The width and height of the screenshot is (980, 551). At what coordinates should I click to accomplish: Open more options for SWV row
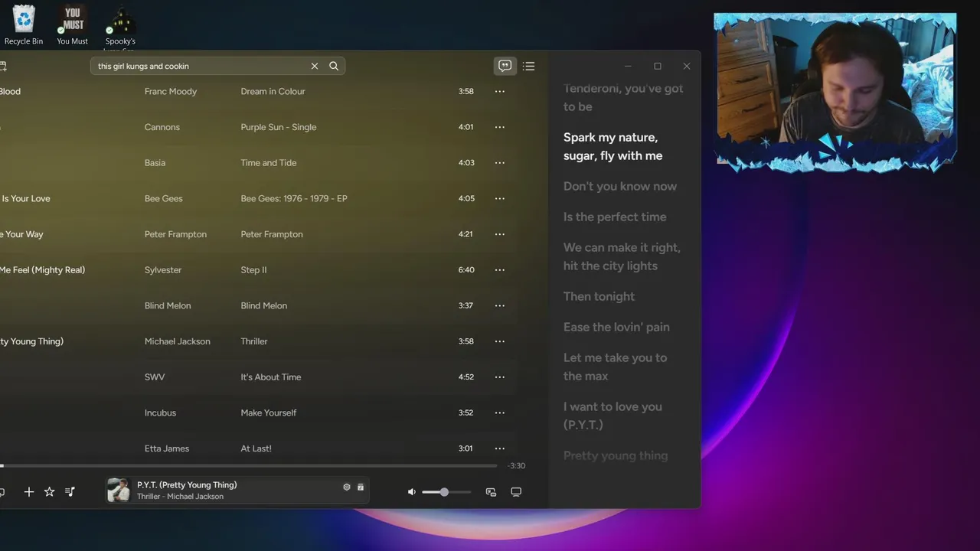pos(500,377)
